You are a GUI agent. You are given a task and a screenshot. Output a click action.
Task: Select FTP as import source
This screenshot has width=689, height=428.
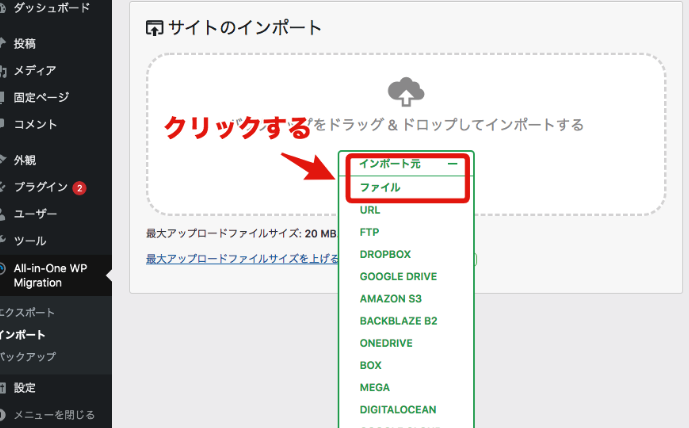pyautogui.click(x=370, y=232)
